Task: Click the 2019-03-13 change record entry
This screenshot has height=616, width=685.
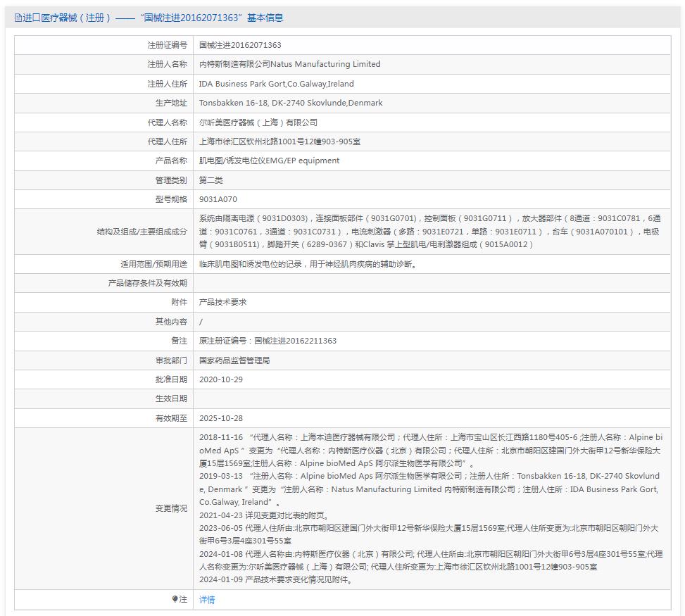Action: [429, 489]
